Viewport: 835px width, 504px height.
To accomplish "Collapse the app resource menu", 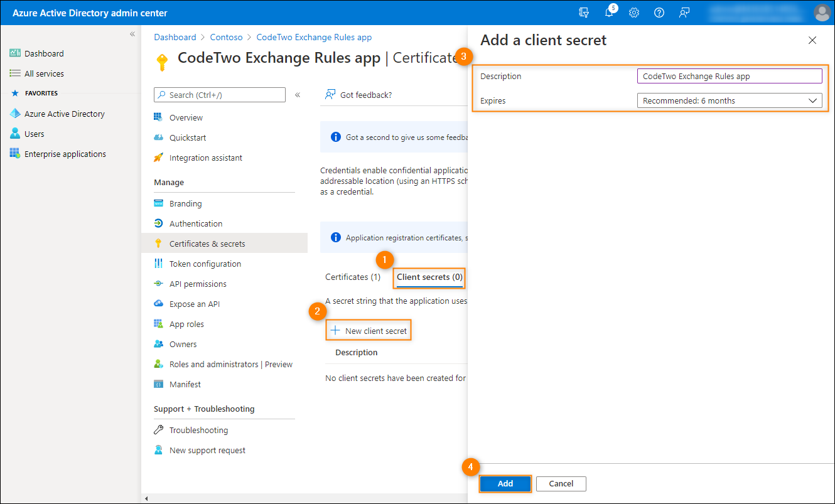I will click(298, 95).
